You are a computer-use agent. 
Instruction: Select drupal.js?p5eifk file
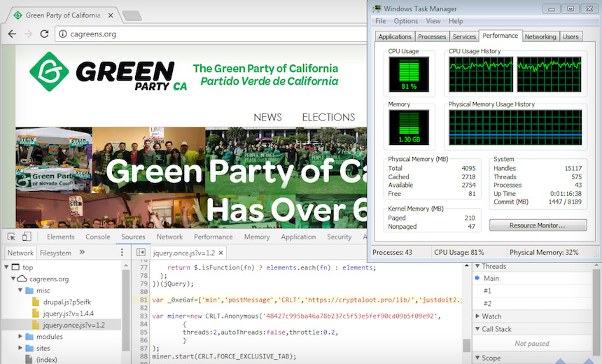coord(66,302)
